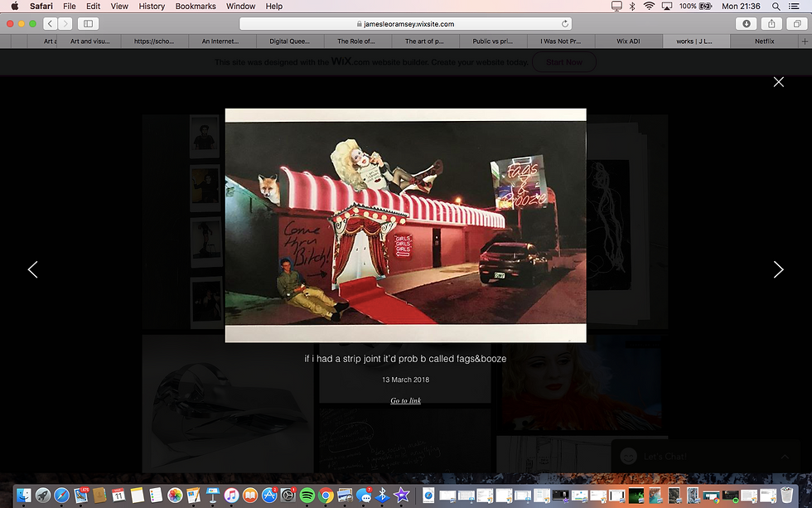Add a new tab with the plus button
This screenshot has height=508, width=812.
click(x=805, y=41)
